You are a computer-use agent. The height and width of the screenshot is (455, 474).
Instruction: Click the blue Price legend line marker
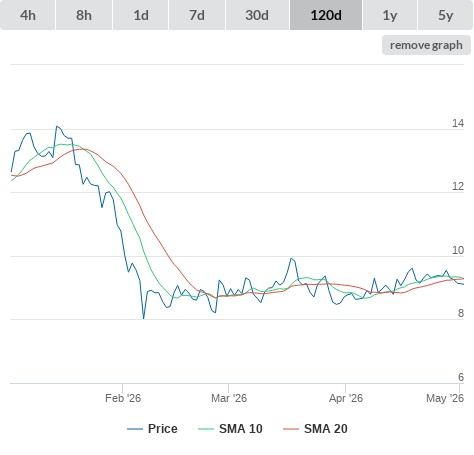(135, 429)
